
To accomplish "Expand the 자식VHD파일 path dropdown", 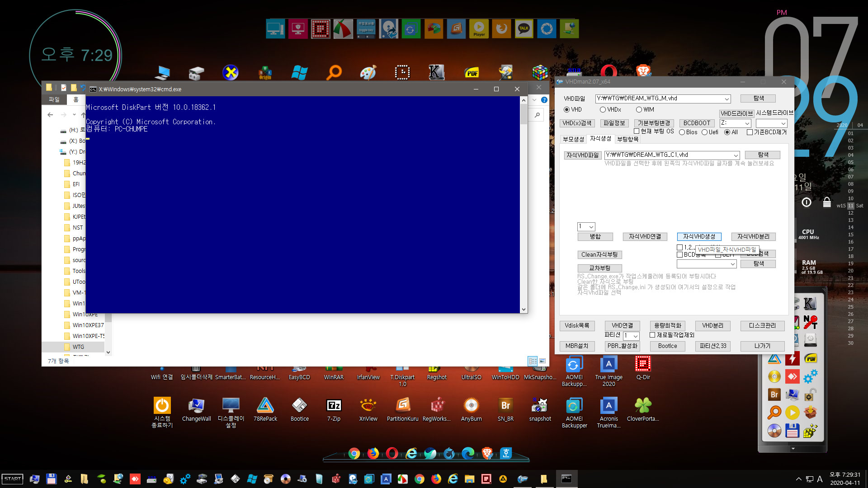I will [x=736, y=155].
